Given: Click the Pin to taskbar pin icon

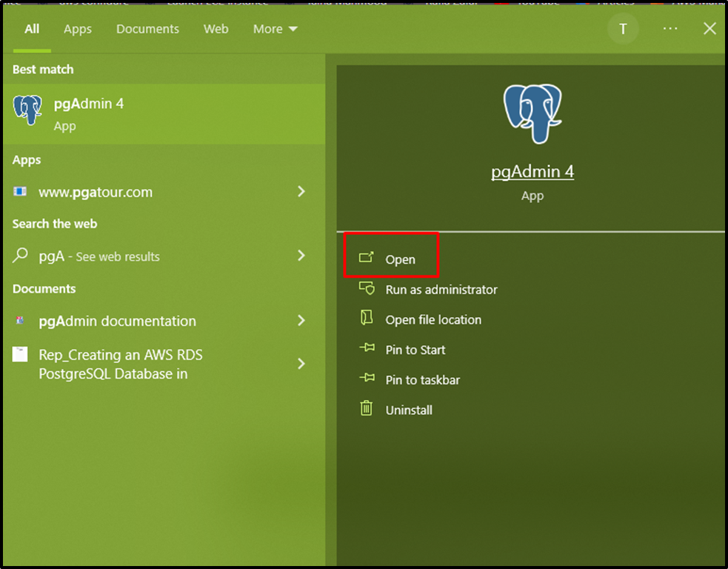Looking at the screenshot, I should click(x=367, y=379).
